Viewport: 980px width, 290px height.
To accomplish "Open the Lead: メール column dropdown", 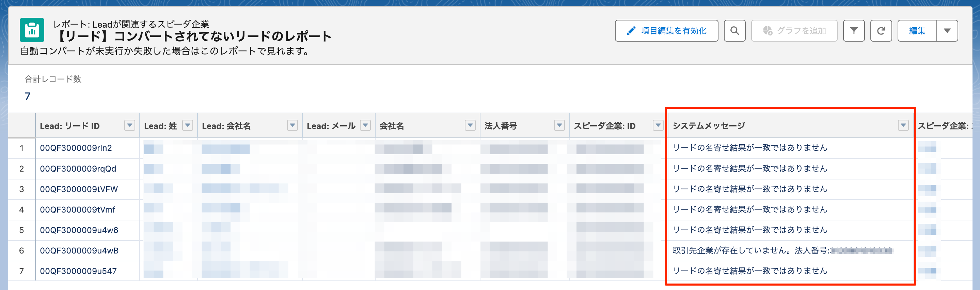I will pos(365,125).
